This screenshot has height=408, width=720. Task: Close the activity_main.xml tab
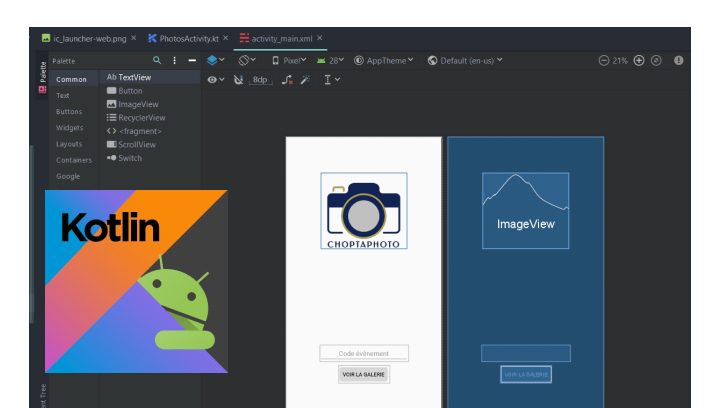tap(320, 38)
